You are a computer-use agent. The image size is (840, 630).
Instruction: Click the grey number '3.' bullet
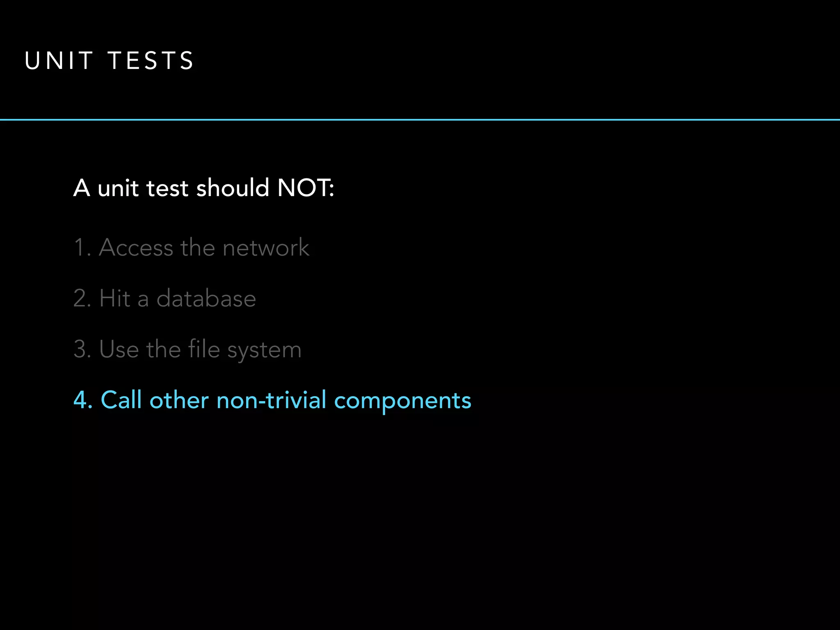82,349
